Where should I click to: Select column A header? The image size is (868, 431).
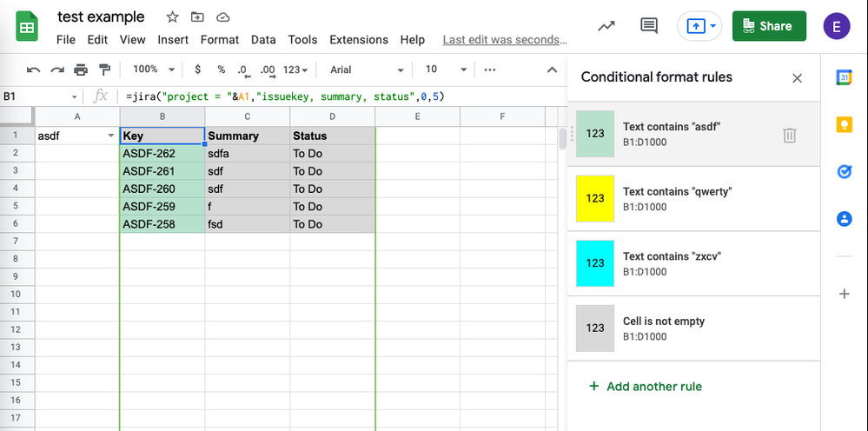pyautogui.click(x=77, y=116)
